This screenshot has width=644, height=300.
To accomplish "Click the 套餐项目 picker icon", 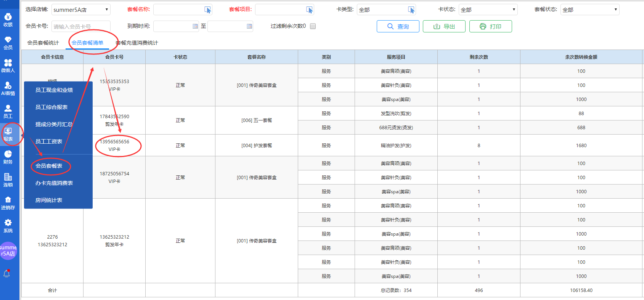I will (309, 10).
